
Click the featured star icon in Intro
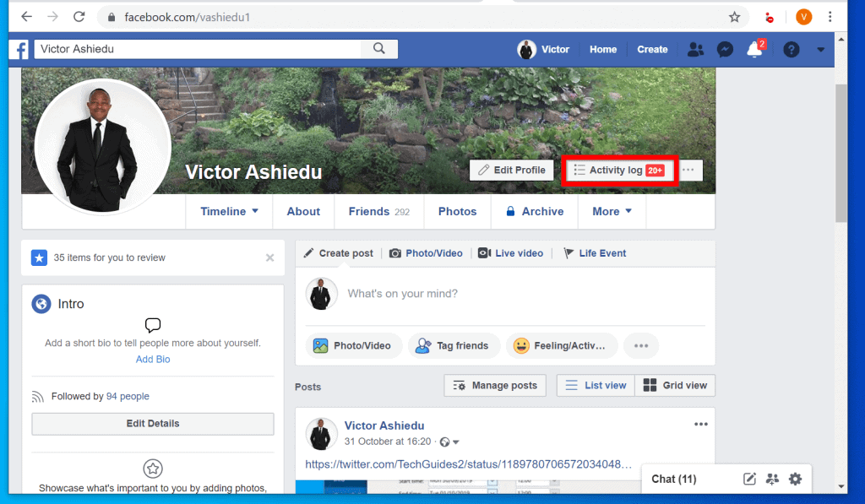tap(153, 469)
